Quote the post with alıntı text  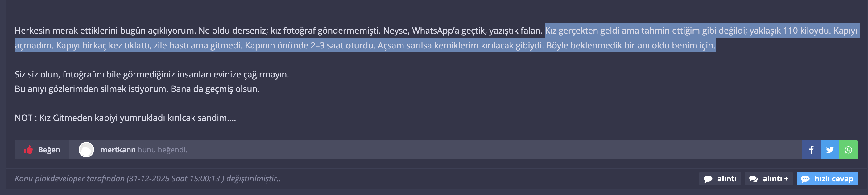727,179
